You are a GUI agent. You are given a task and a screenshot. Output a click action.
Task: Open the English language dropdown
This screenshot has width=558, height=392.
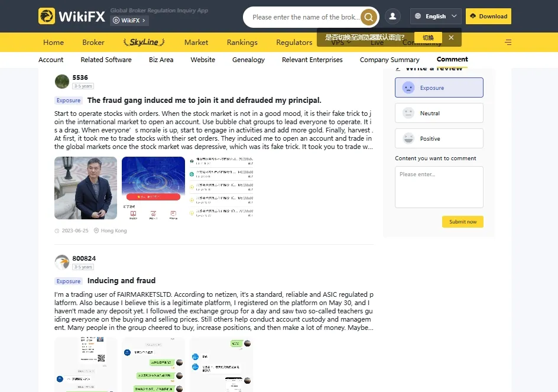(x=436, y=16)
